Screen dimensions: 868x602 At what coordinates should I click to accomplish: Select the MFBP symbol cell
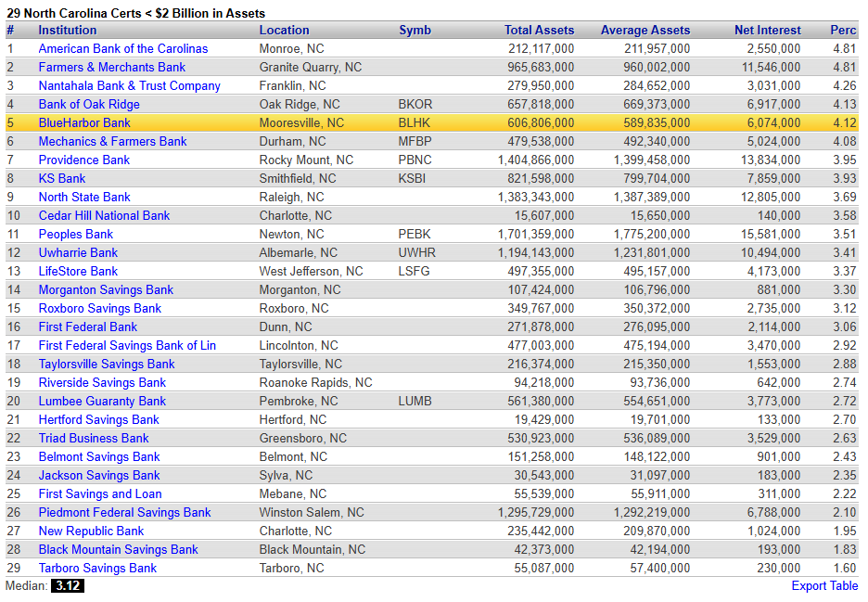point(415,141)
